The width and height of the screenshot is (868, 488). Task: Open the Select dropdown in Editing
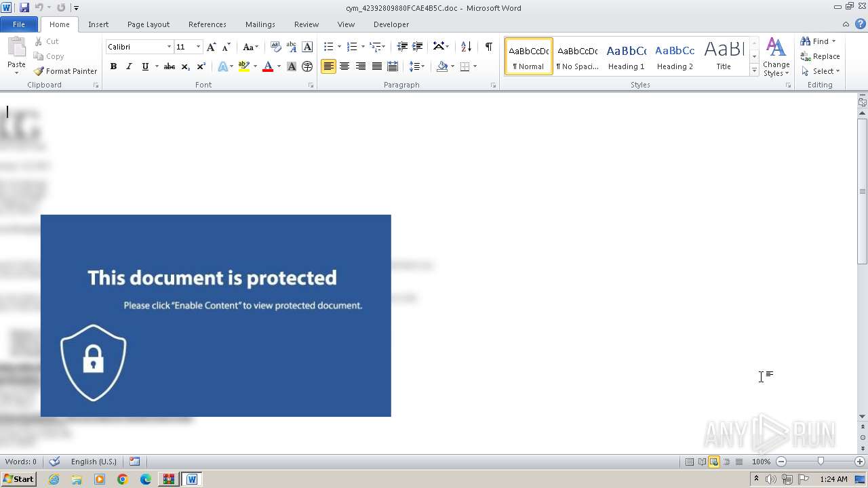point(820,71)
